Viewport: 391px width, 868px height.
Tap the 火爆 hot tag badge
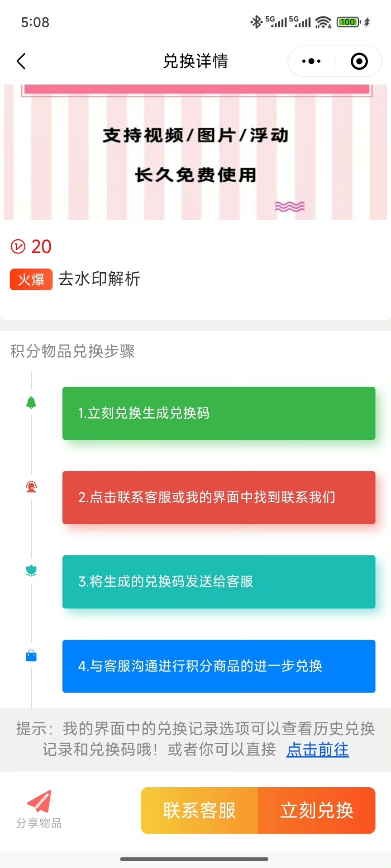(31, 279)
